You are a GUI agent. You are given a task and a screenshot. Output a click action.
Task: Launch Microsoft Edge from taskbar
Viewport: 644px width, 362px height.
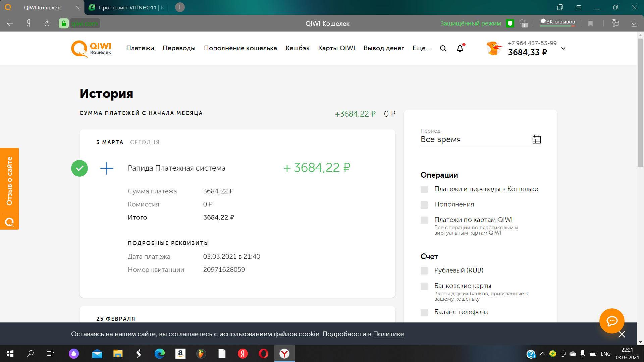[x=160, y=354]
